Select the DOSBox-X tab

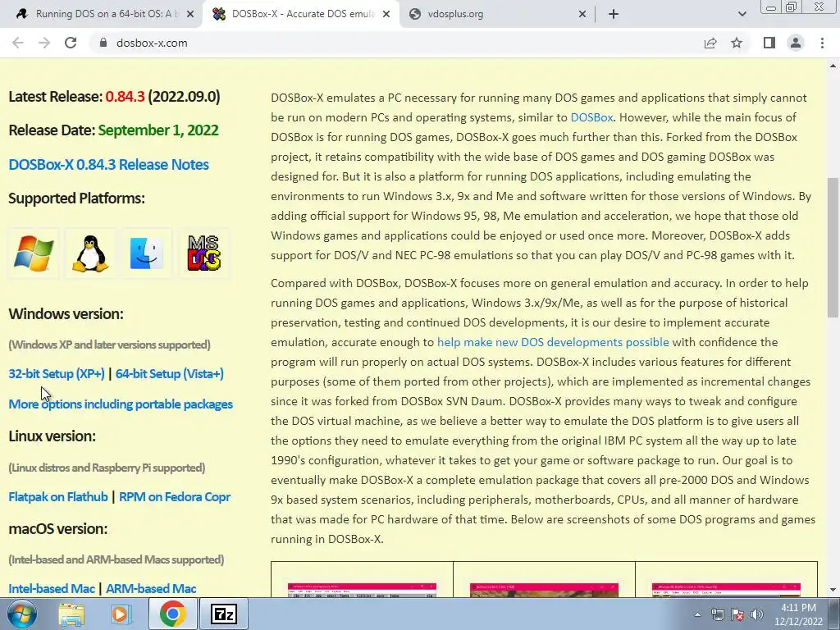point(302,14)
